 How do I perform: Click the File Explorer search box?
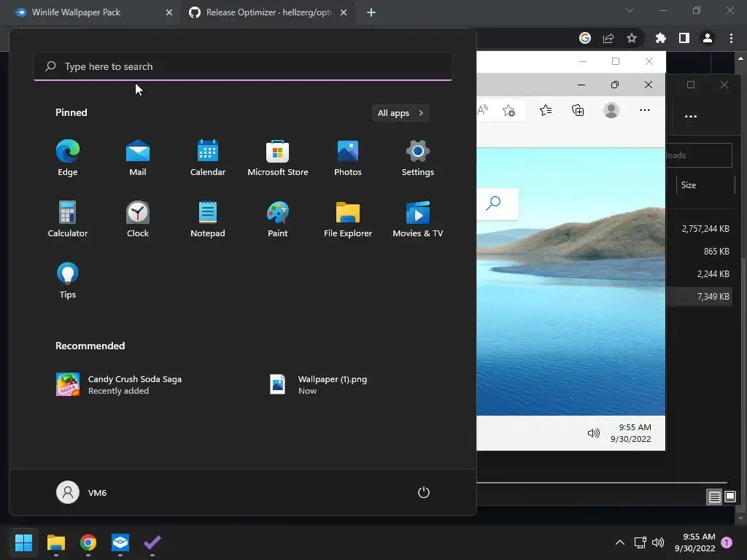(x=699, y=155)
